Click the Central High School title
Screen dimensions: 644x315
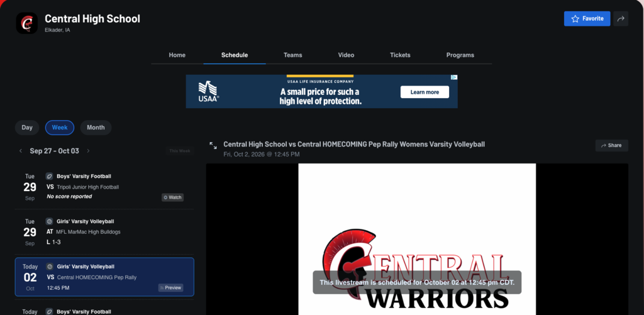[x=92, y=18]
